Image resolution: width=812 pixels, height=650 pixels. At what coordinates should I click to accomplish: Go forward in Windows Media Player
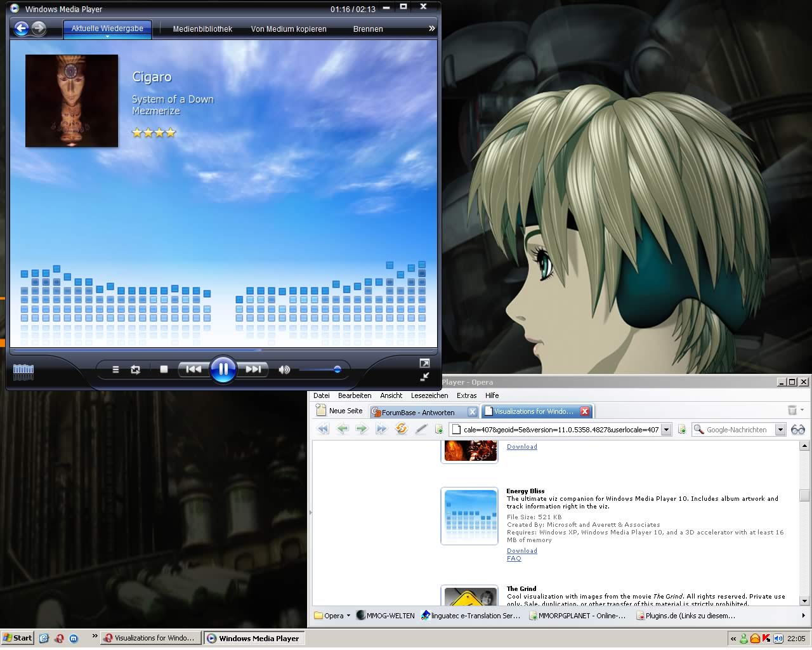pos(39,28)
